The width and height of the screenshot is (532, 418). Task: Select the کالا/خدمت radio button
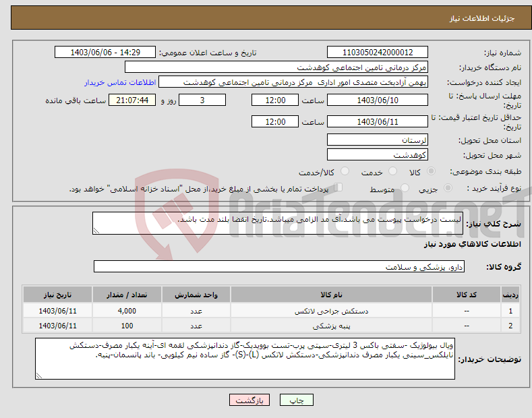click(345, 171)
